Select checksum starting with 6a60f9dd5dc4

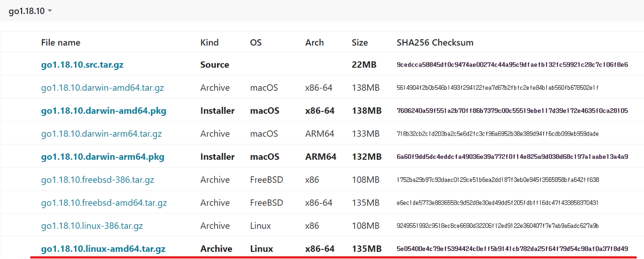[x=512, y=157]
